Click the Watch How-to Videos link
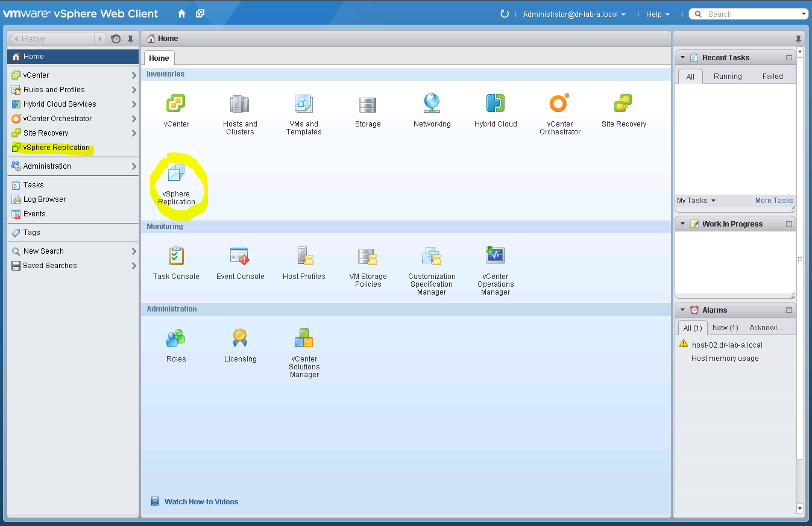Viewport: 812px width, 526px height. (201, 501)
